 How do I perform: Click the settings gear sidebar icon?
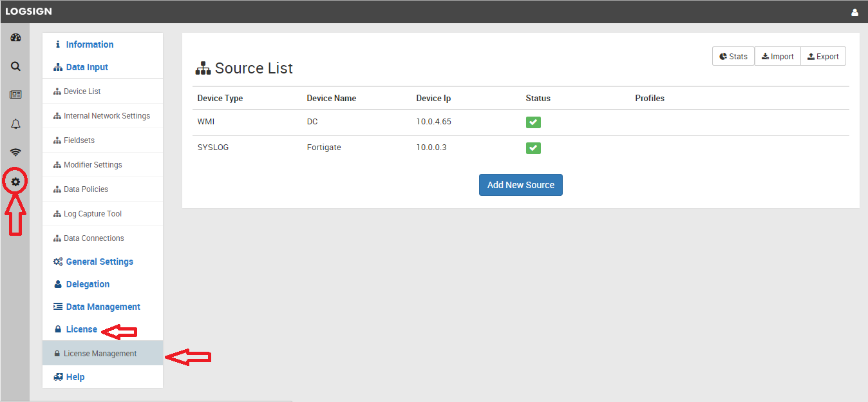pyautogui.click(x=15, y=182)
